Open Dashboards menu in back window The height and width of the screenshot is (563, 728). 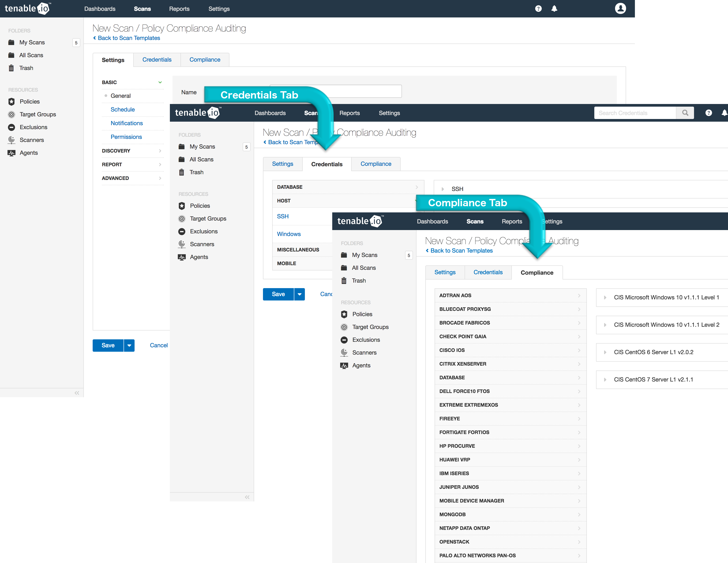100,9
